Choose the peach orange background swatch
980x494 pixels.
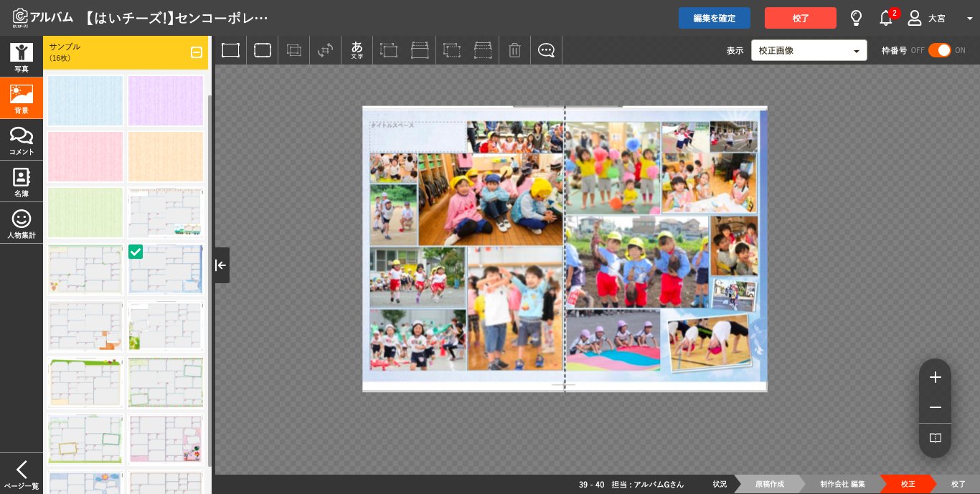[x=166, y=156]
